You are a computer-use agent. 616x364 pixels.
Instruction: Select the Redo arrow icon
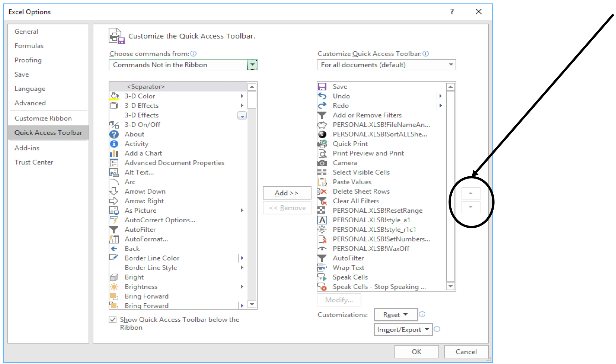coord(322,106)
